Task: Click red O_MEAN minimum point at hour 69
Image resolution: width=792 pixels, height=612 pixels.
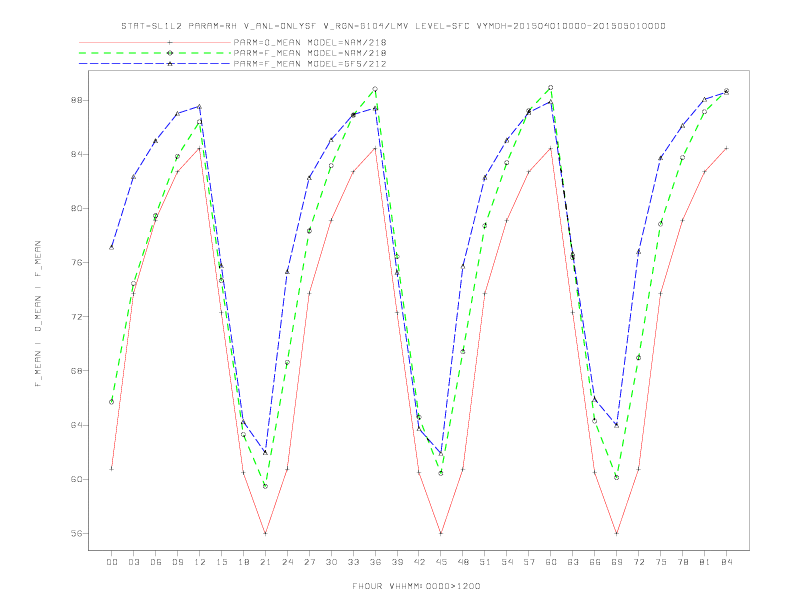Action: (617, 533)
